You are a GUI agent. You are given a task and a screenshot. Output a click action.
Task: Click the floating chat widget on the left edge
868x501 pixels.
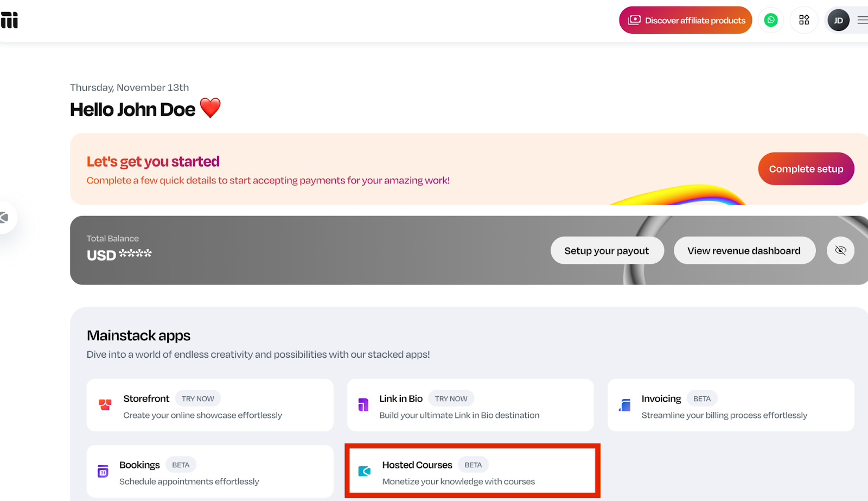click(4, 217)
